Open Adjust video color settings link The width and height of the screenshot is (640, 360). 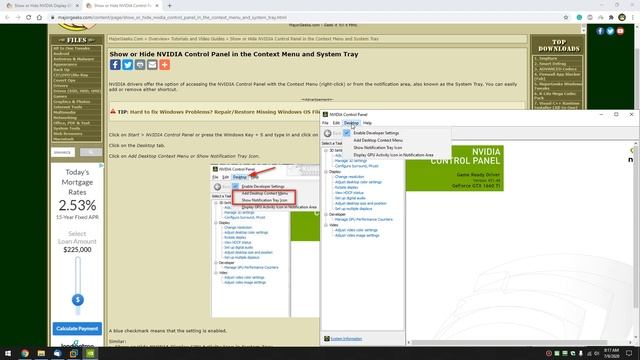(x=356, y=230)
